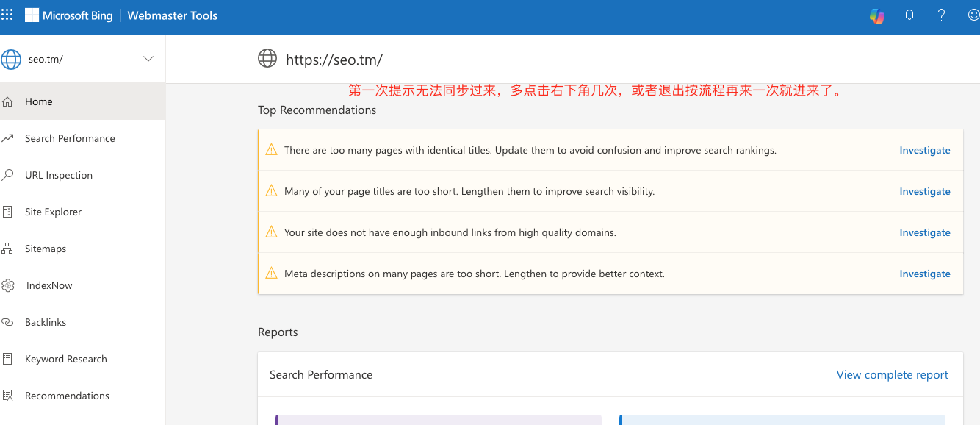Select Site Explorer in sidebar
The height and width of the screenshot is (425, 980).
53,212
